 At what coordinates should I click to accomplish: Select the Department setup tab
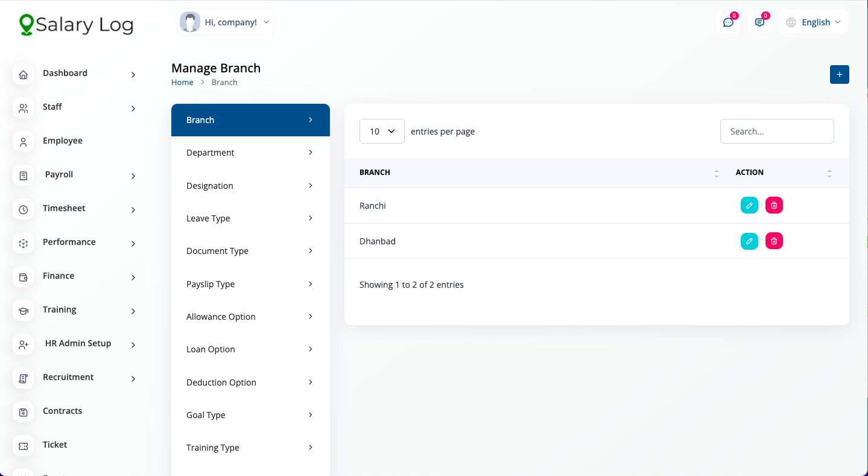250,153
